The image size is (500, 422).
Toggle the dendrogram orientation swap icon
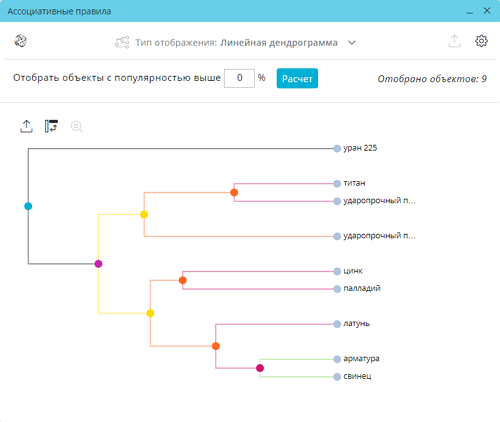pyautogui.click(x=51, y=126)
